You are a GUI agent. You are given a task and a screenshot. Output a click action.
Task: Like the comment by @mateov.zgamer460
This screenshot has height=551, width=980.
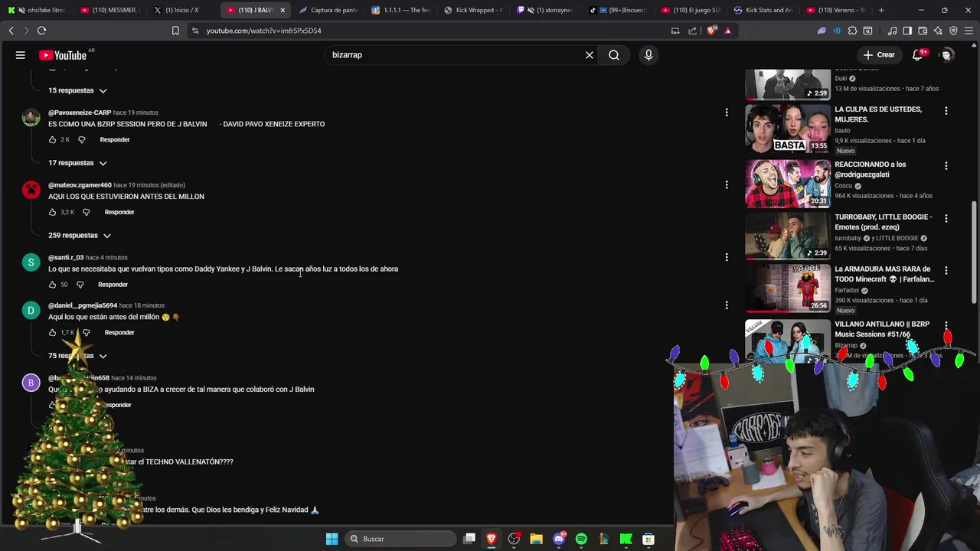tap(52, 212)
